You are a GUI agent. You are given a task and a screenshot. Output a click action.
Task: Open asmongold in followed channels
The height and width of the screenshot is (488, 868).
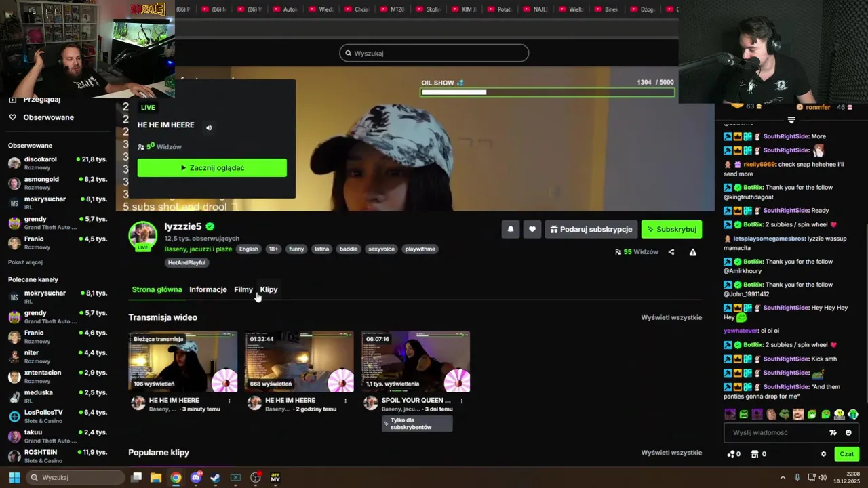pyautogui.click(x=58, y=183)
